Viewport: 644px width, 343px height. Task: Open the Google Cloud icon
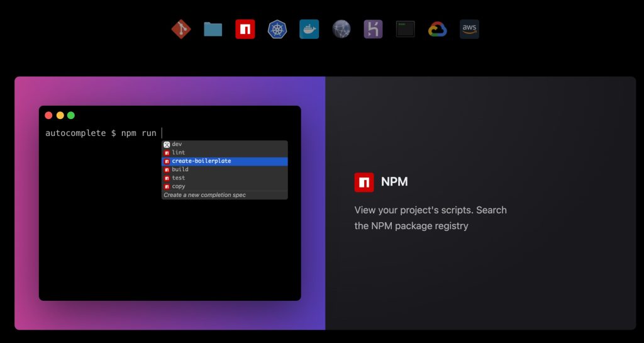coord(438,30)
